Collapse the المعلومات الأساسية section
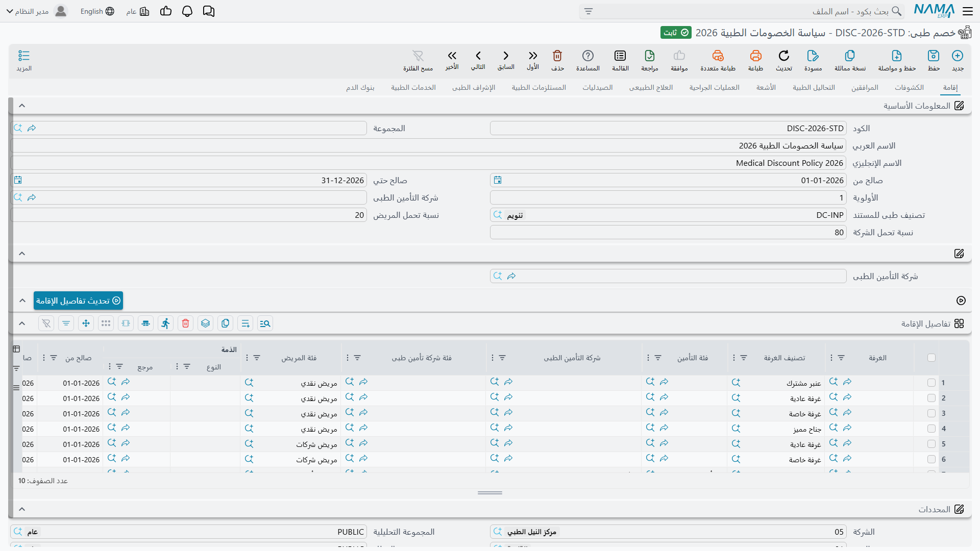This screenshot has height=551, width=980. [x=22, y=106]
